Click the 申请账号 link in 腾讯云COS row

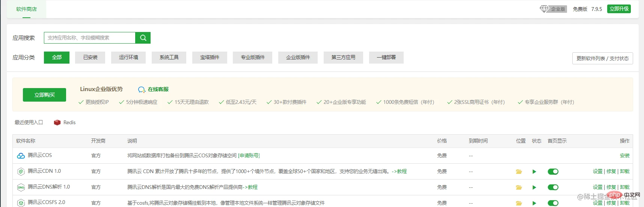tap(249, 156)
